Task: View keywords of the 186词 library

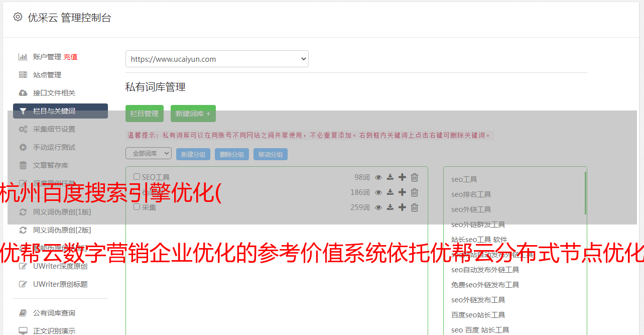Action: point(378,192)
